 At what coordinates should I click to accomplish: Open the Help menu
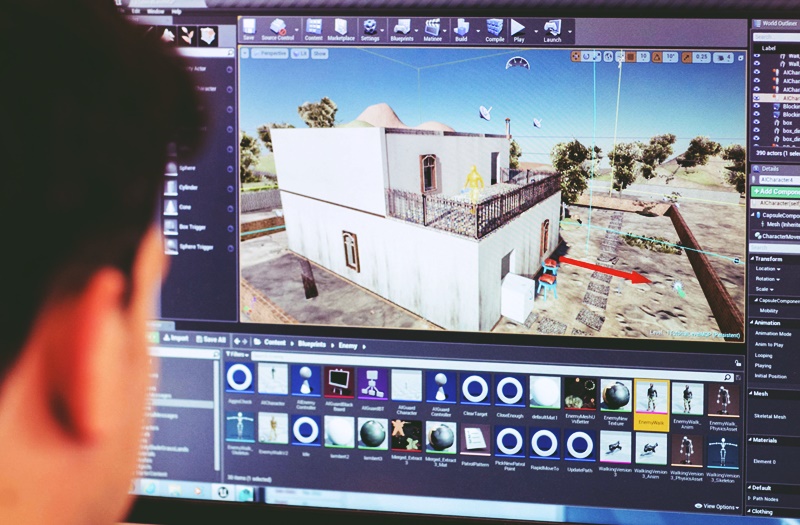click(177, 11)
